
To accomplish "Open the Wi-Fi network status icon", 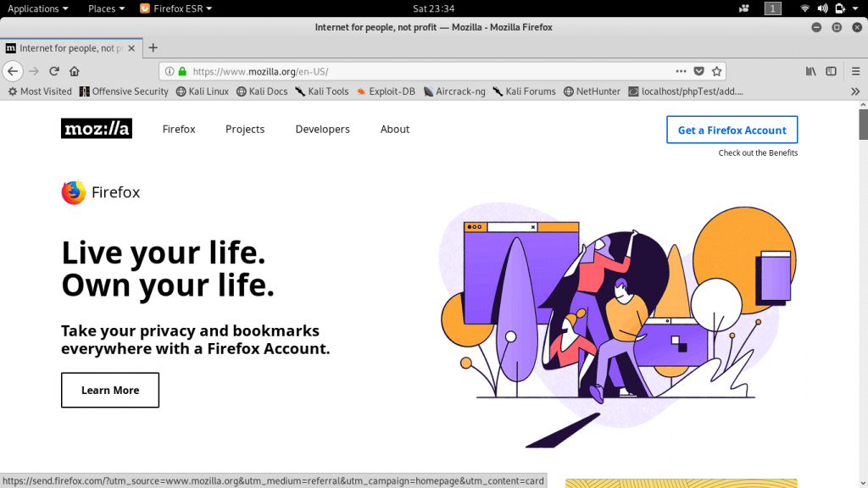I will [805, 8].
